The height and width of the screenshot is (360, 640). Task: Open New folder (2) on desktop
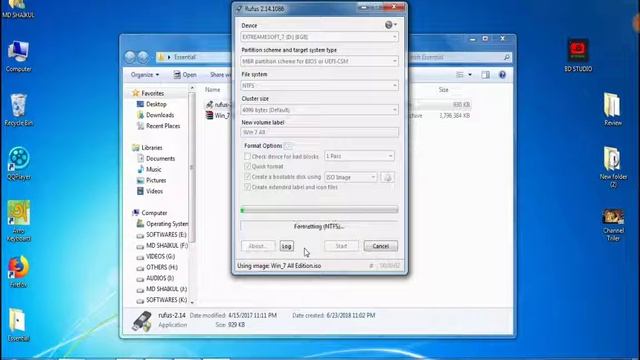pyautogui.click(x=613, y=167)
